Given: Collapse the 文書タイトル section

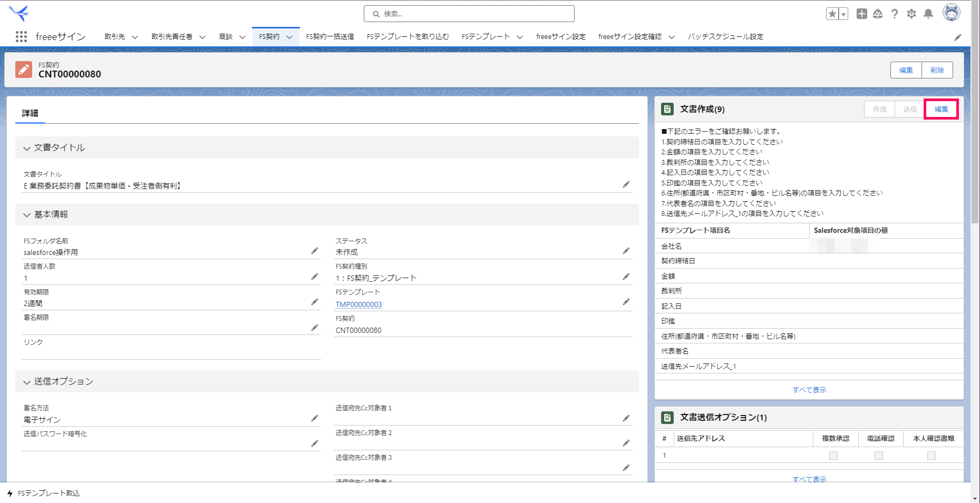Looking at the screenshot, I should pyautogui.click(x=27, y=149).
